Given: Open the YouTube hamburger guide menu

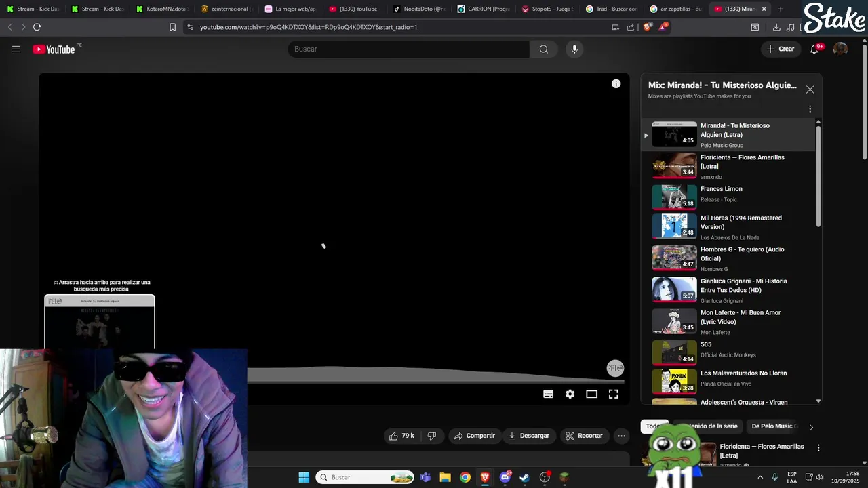Looking at the screenshot, I should point(16,49).
